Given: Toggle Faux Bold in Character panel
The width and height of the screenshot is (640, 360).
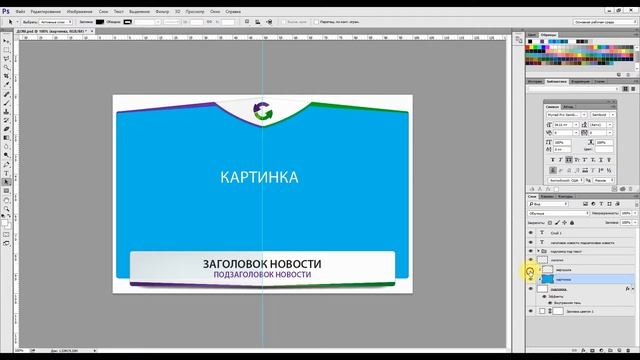Looking at the screenshot, I should [553, 160].
